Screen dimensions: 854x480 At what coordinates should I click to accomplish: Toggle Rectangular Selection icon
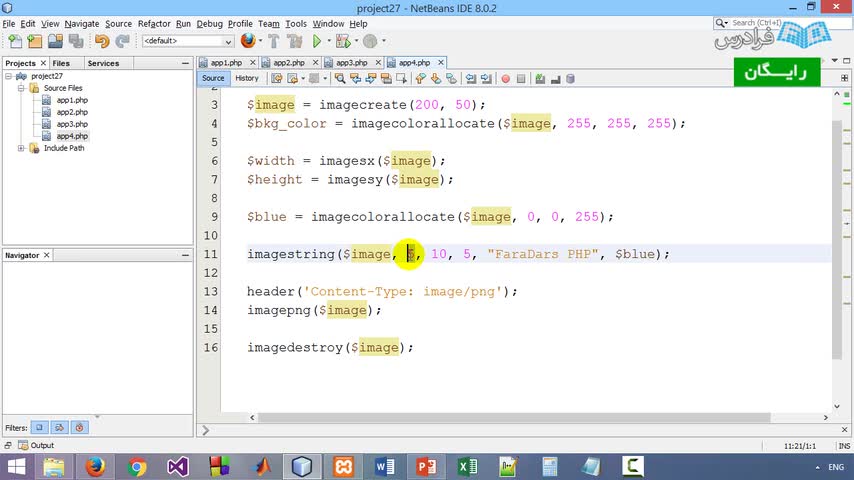pos(401,79)
